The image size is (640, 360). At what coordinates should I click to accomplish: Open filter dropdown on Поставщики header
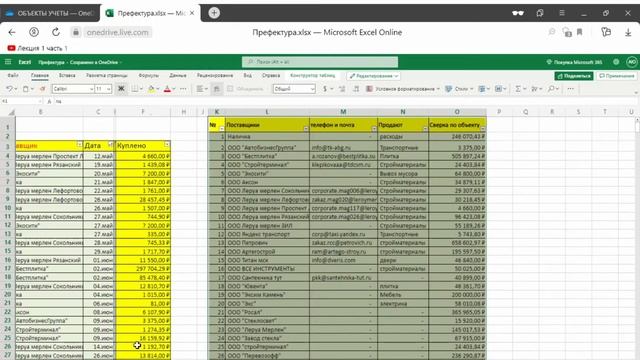(306, 129)
